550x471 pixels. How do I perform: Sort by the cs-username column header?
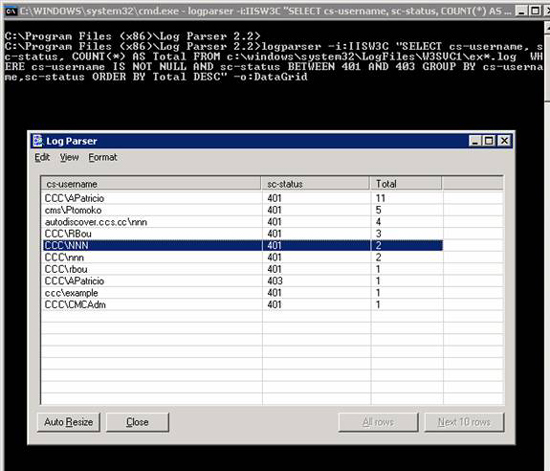[151, 184]
